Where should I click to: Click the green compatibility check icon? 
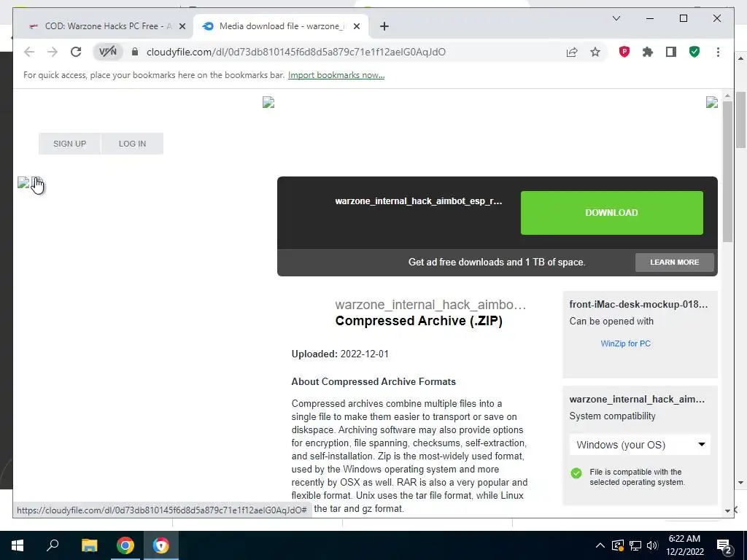click(576, 473)
